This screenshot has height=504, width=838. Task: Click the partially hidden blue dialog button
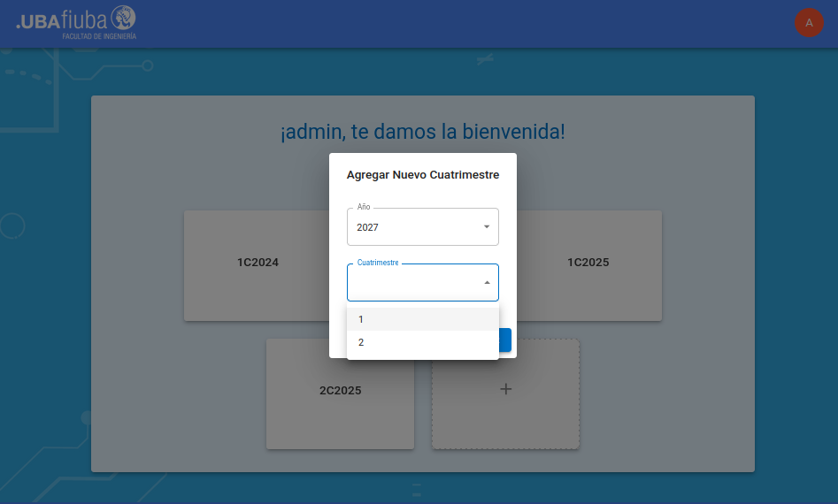point(505,340)
